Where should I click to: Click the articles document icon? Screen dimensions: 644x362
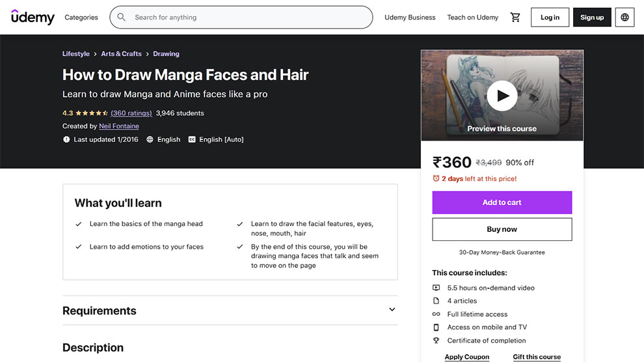(436, 301)
